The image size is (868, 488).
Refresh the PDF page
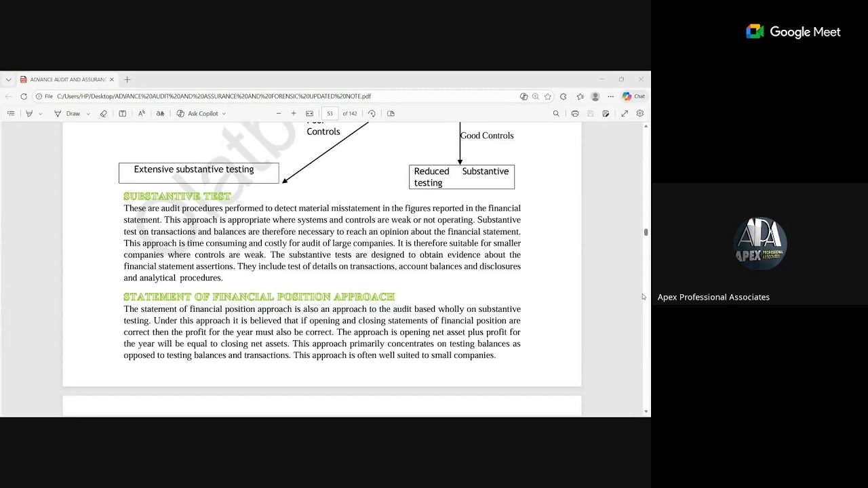pyautogui.click(x=24, y=96)
